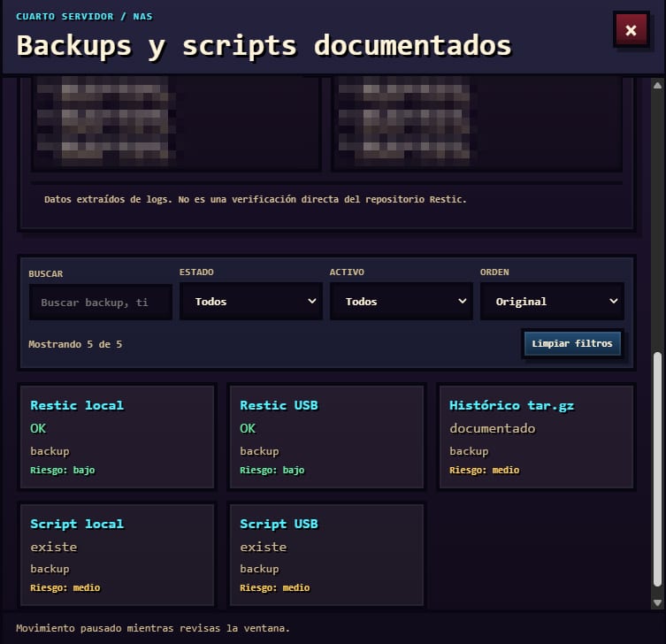
Task: Click the 'Mostrando 5 de 5' counter
Action: (75, 344)
